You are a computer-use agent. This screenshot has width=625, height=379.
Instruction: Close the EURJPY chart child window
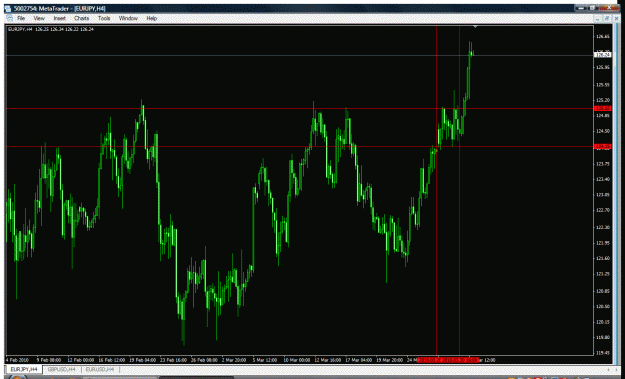616,18
